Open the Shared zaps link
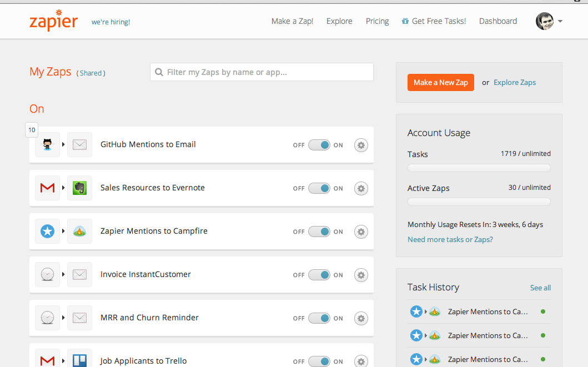The image size is (588, 367). [91, 73]
